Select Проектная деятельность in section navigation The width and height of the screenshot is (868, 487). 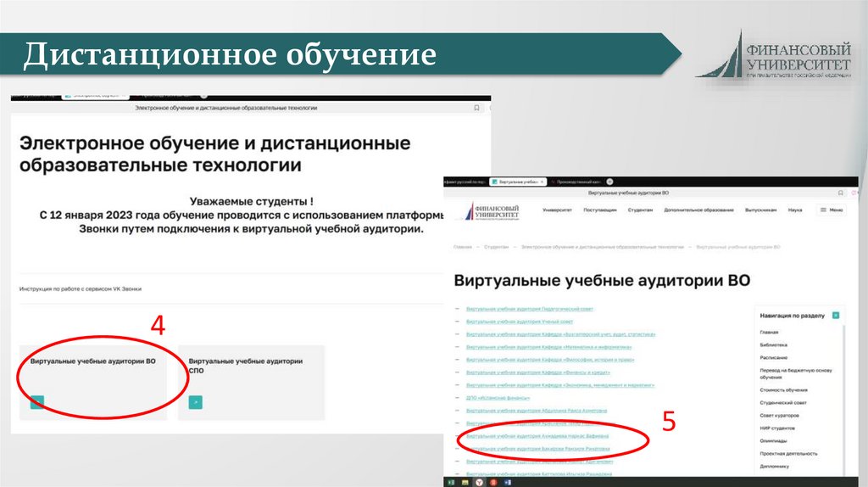(788, 454)
